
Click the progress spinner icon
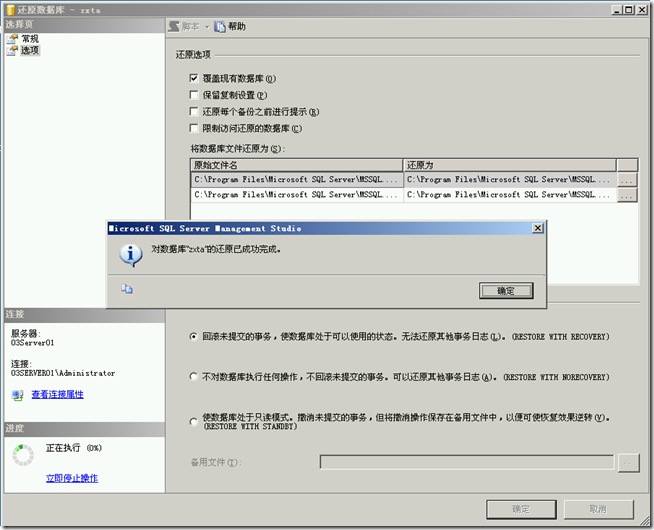(23, 455)
